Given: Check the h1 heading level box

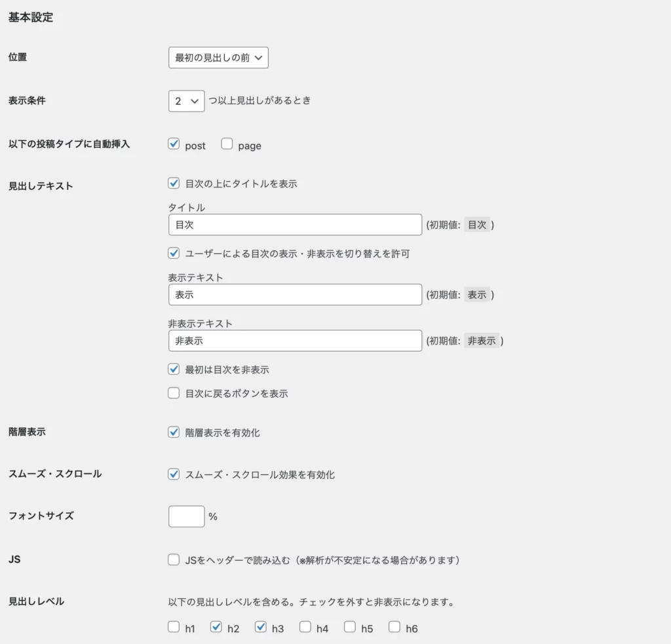Looking at the screenshot, I should coord(174,627).
